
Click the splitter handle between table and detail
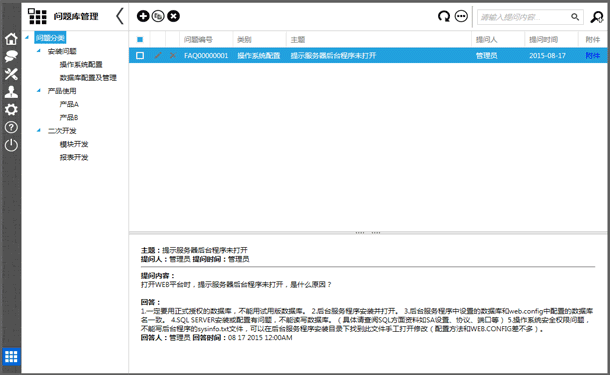point(368,233)
